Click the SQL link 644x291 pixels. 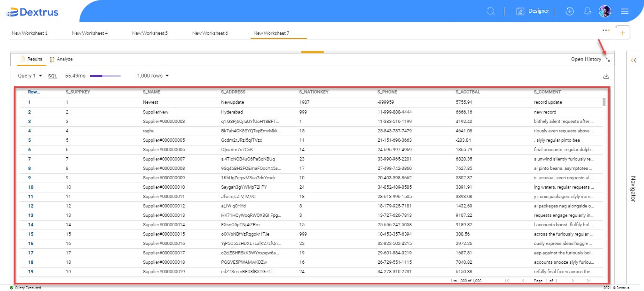(x=53, y=76)
